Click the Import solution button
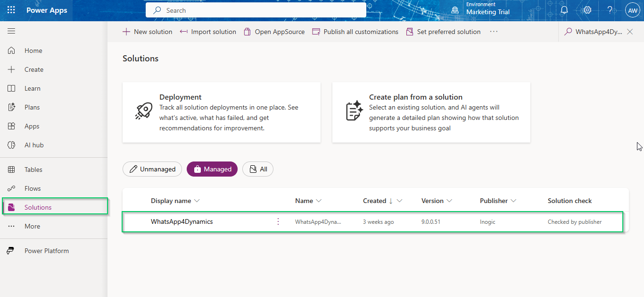Screen dimensions: 644x297 click(x=208, y=32)
